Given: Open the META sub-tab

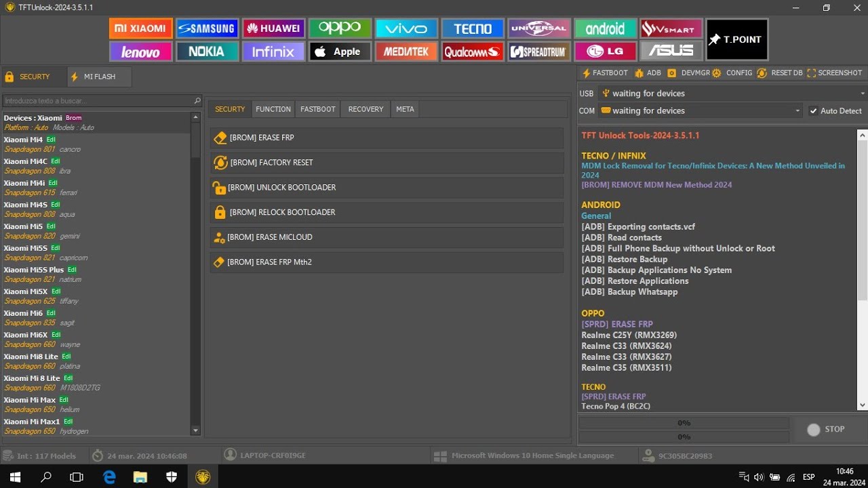Looking at the screenshot, I should pos(405,109).
